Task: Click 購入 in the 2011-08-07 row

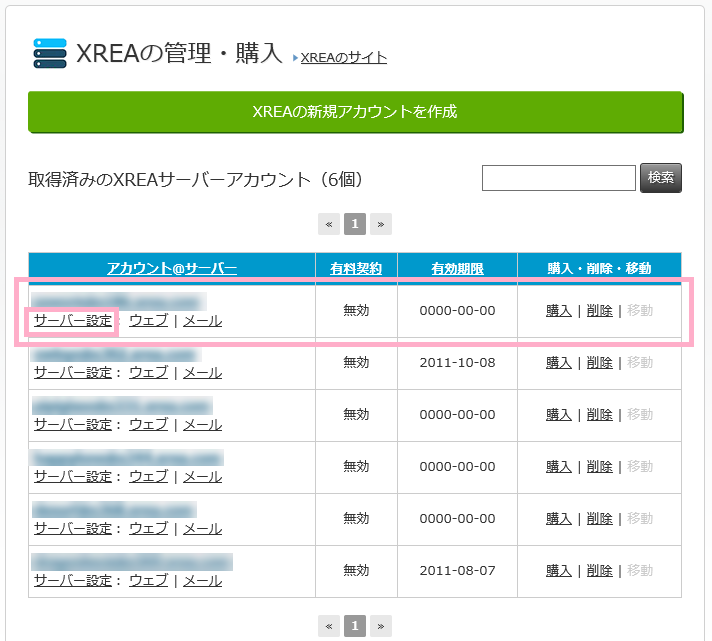Action: [559, 571]
